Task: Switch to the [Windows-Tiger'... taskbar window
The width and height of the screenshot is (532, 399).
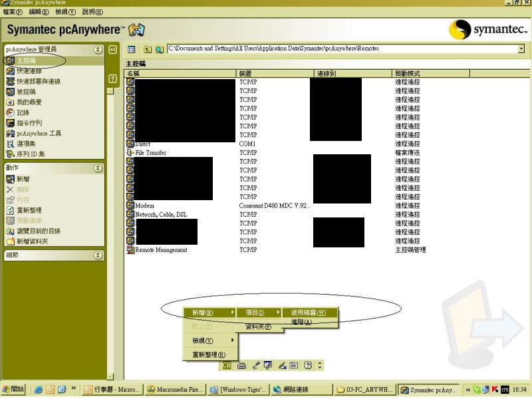Action: [239, 390]
